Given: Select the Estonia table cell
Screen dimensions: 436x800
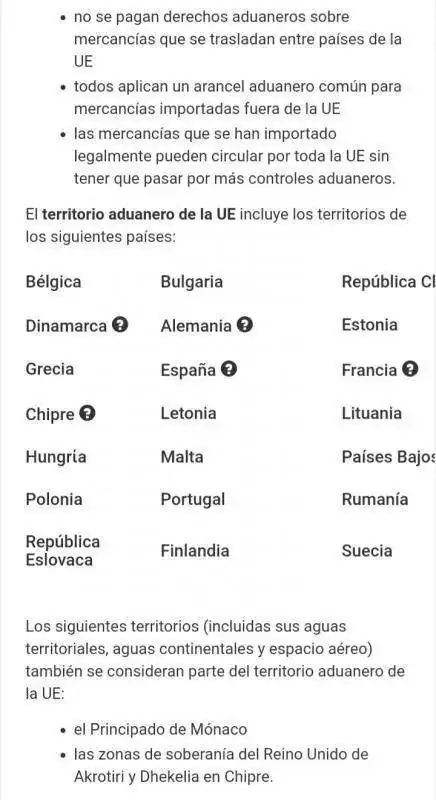Looking at the screenshot, I should 370,325.
